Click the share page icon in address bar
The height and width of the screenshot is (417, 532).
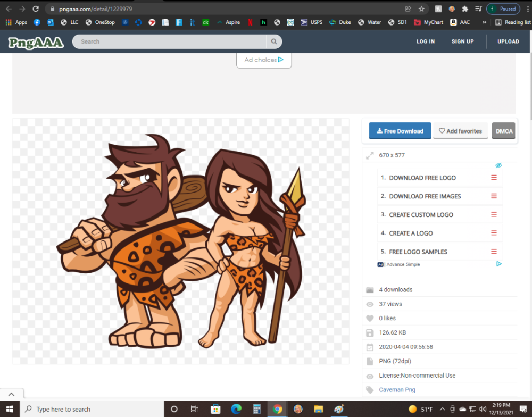pos(408,9)
